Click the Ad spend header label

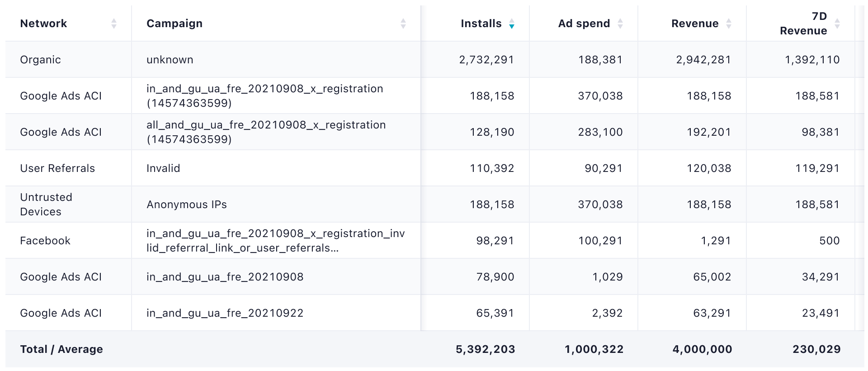pyautogui.click(x=584, y=24)
